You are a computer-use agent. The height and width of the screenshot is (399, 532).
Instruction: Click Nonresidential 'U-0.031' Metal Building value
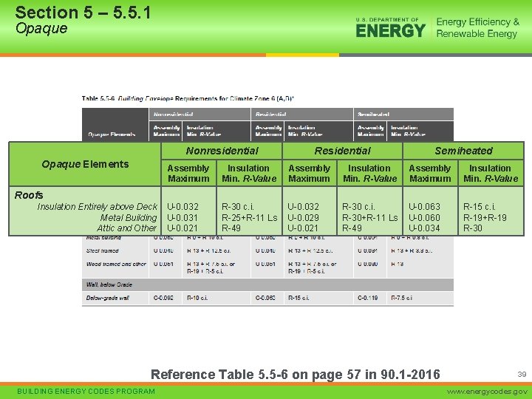pyautogui.click(x=183, y=217)
